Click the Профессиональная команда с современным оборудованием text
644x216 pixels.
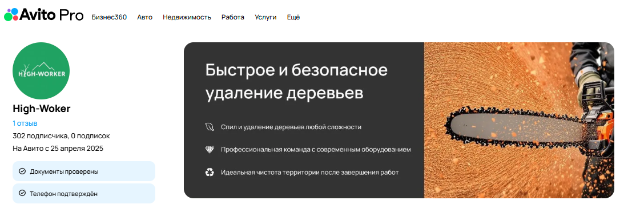tap(315, 149)
